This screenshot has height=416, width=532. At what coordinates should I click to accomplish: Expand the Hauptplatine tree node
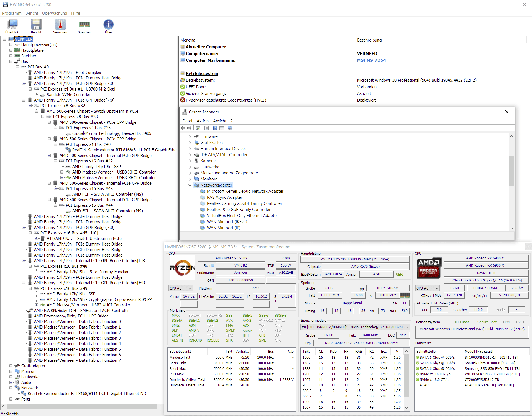(x=11, y=50)
